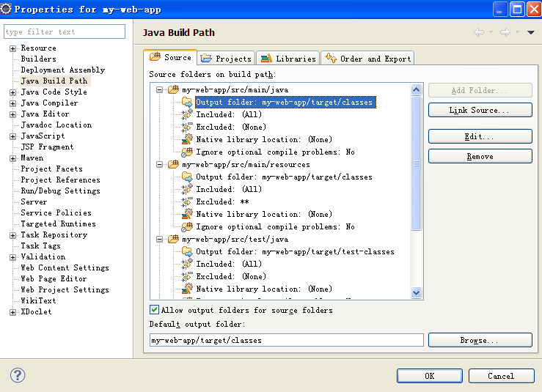The image size is (542, 392).
Task: Open the view menu triangle in header
Action: (x=530, y=32)
